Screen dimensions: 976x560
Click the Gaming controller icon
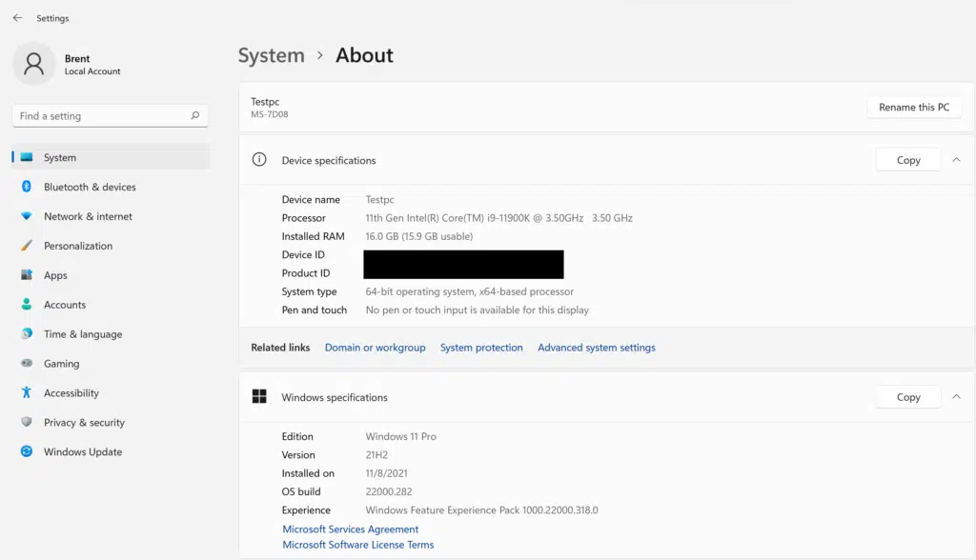[x=26, y=363]
